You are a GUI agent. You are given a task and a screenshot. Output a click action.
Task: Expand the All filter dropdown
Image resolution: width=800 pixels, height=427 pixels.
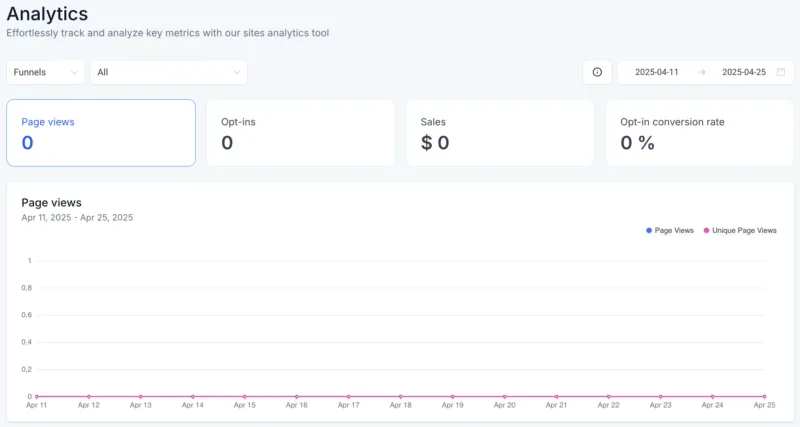168,72
